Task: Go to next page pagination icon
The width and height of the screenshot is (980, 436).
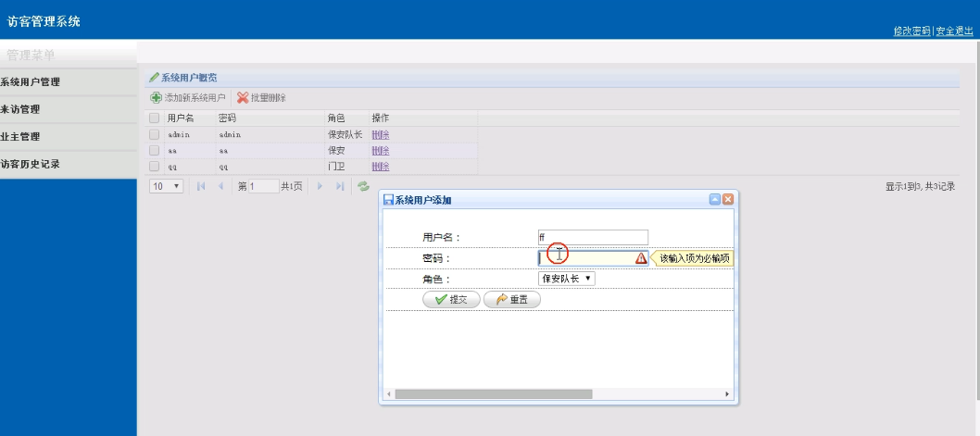Action: [320, 186]
